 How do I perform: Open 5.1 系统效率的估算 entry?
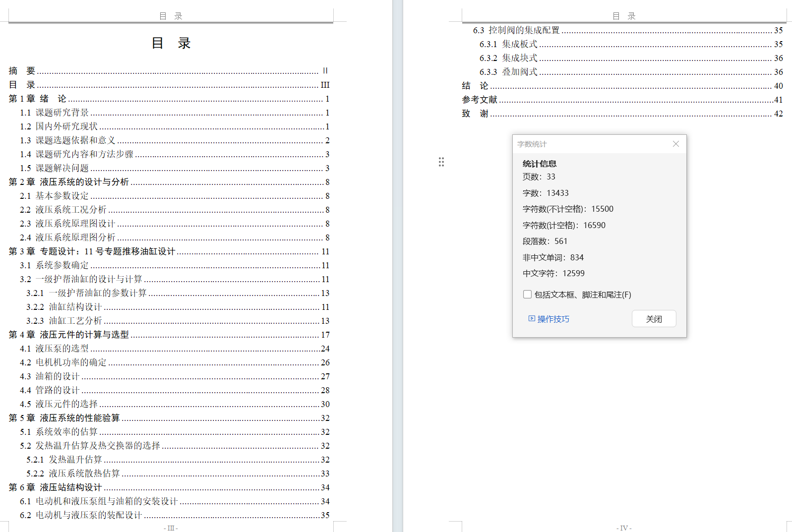coord(175,432)
